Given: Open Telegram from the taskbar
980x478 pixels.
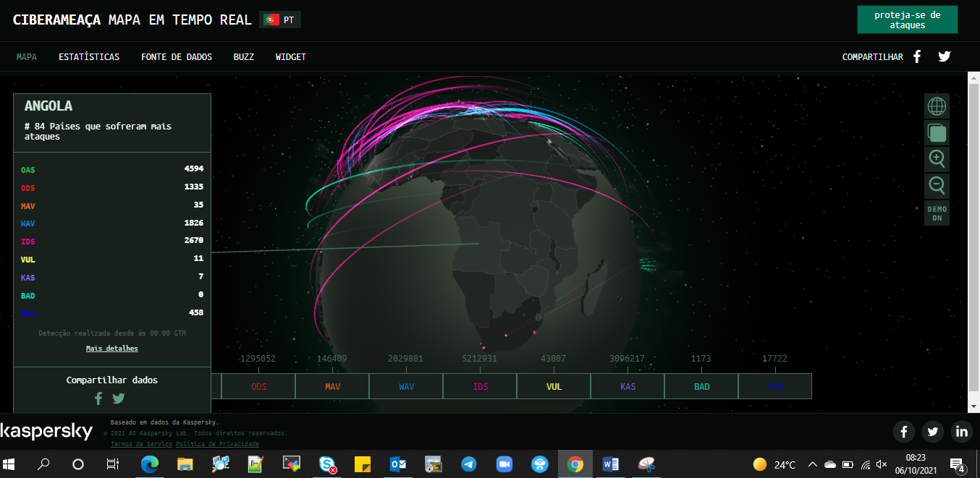Looking at the screenshot, I should coord(469,464).
